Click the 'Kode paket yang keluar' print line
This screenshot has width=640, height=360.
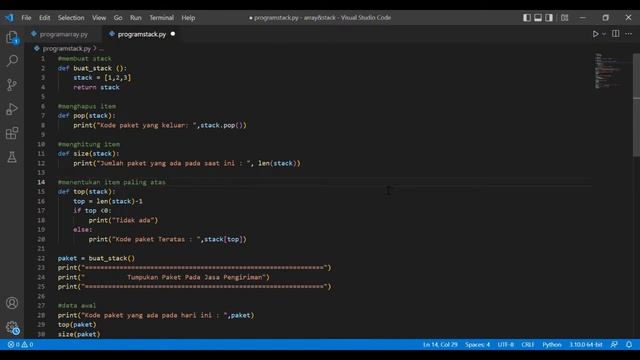160,125
